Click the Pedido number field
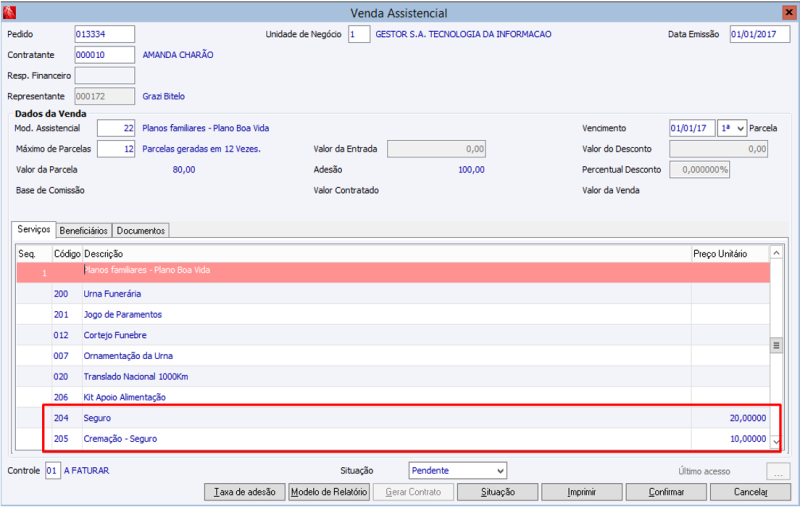The width and height of the screenshot is (800, 507). [x=105, y=34]
